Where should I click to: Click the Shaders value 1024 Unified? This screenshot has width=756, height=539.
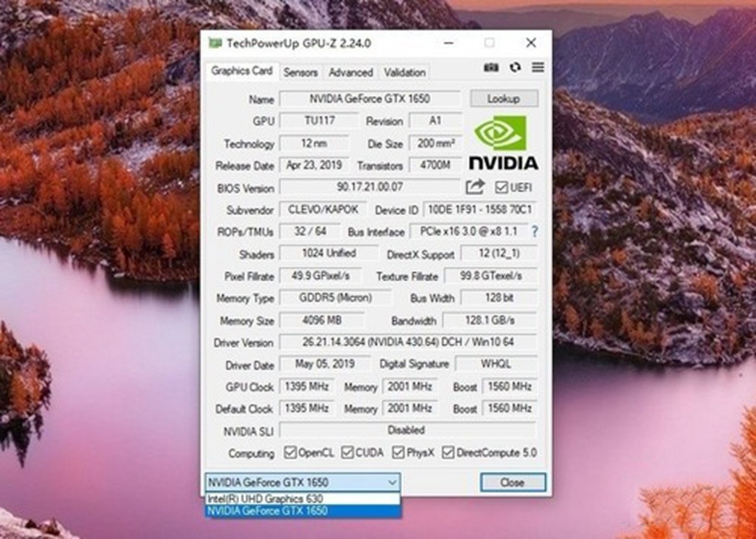[329, 253]
